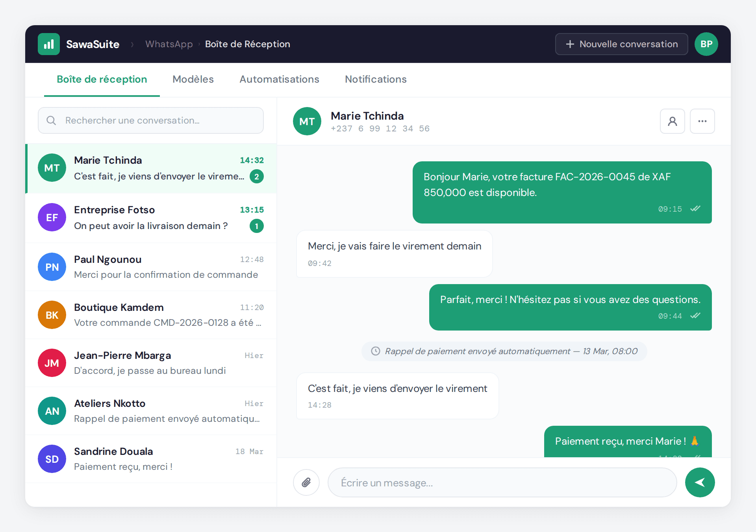Click the SawaSuite logo icon
Image resolution: width=756 pixels, height=532 pixels.
tap(49, 44)
